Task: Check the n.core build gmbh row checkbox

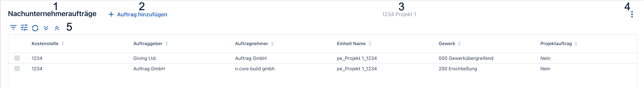Action: (17, 68)
